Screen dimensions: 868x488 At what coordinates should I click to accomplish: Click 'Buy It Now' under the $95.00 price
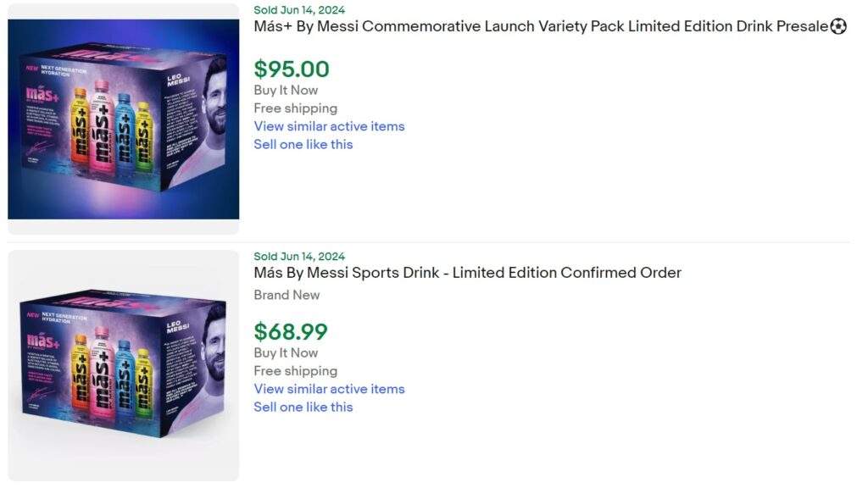click(286, 90)
